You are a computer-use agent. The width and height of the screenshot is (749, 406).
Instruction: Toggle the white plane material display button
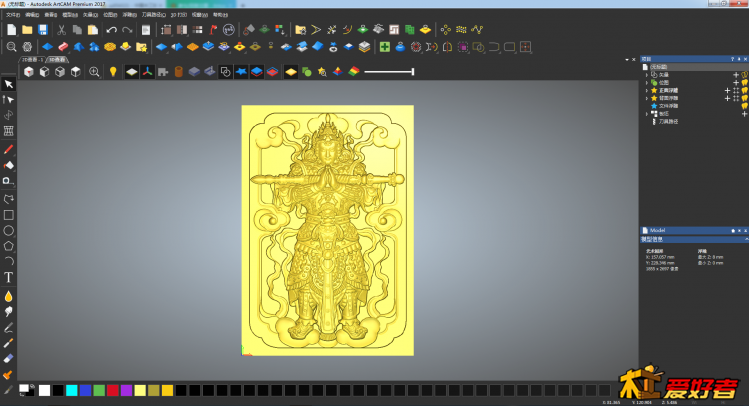131,72
